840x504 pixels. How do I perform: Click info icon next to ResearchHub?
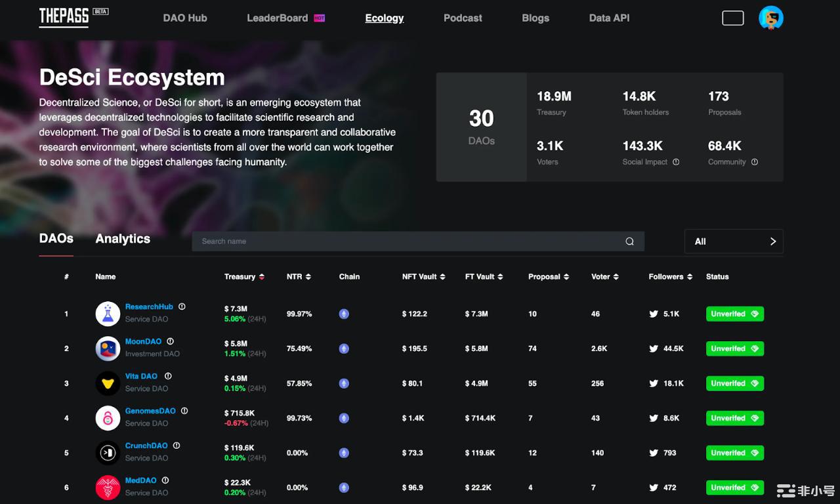click(182, 306)
